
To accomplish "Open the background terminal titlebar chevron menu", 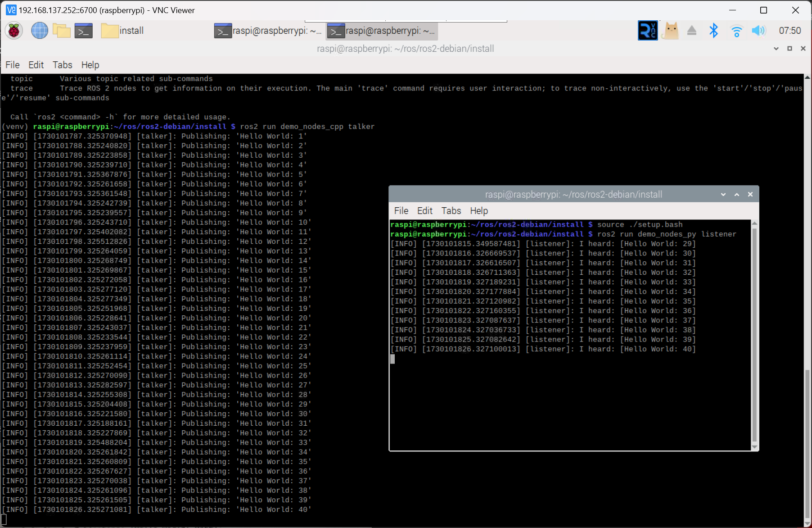I will (x=776, y=49).
